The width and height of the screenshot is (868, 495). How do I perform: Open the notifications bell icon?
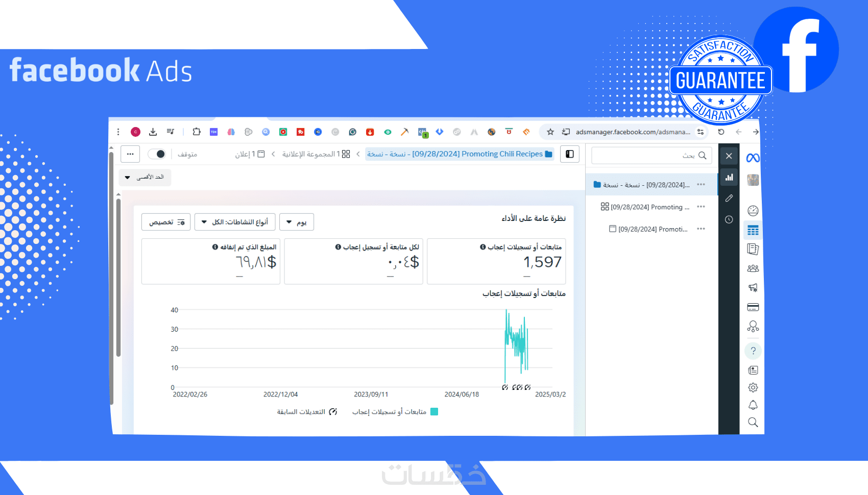pyautogui.click(x=753, y=405)
